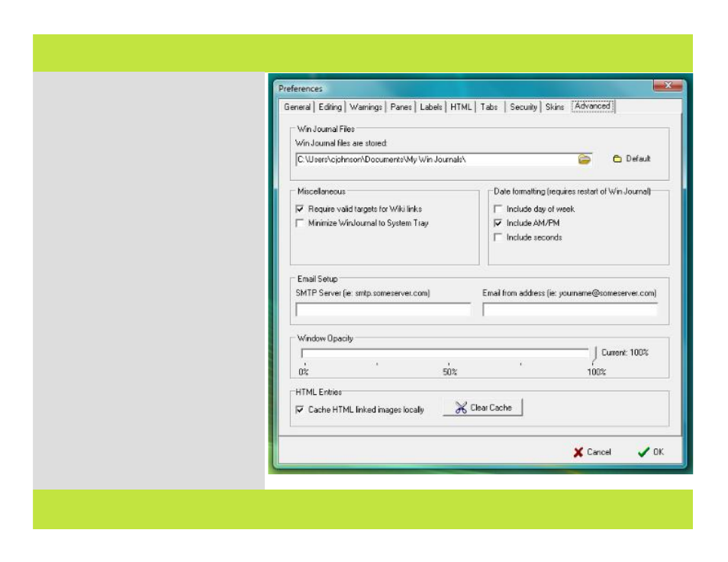Enable Minimize WinJournal to System Tray
Screen dimensions: 728x562
click(300, 223)
